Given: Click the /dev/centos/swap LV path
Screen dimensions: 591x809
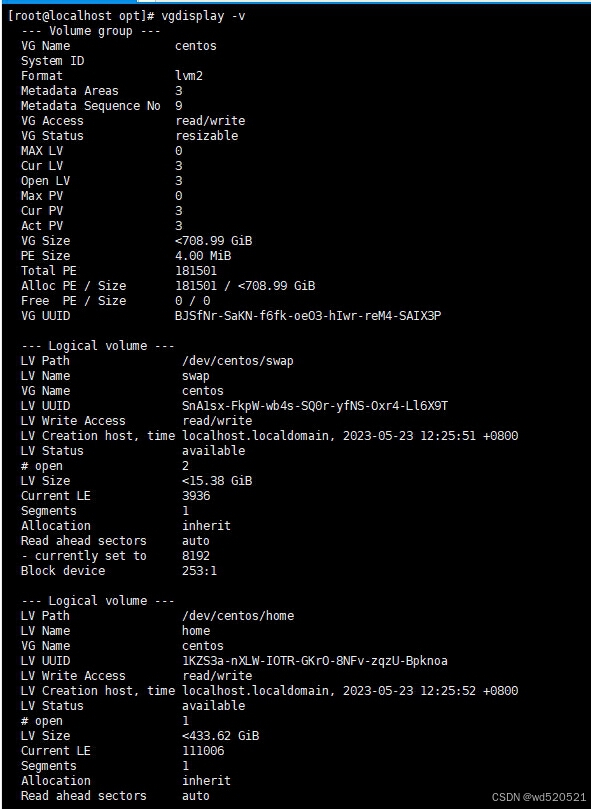Looking at the screenshot, I should coord(238,361).
